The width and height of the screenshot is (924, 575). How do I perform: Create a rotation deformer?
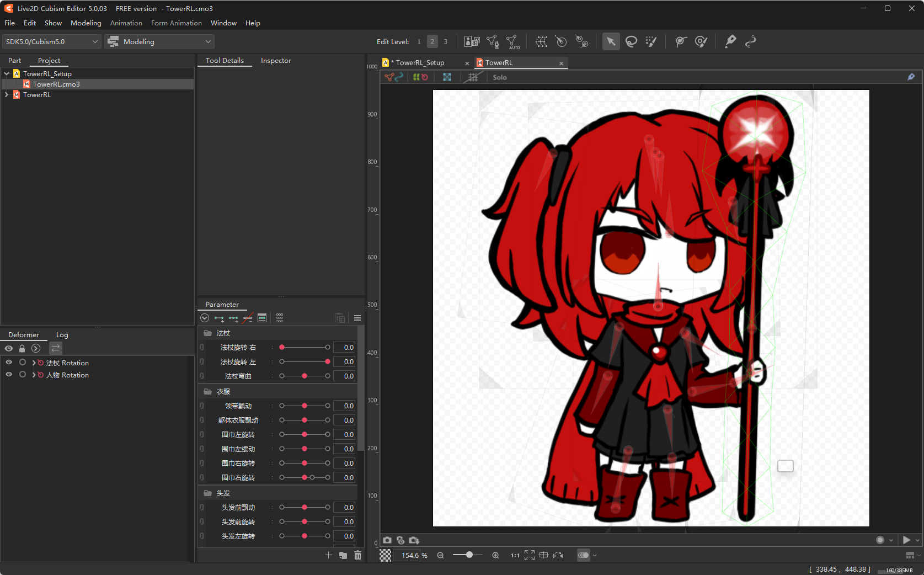[x=561, y=41]
